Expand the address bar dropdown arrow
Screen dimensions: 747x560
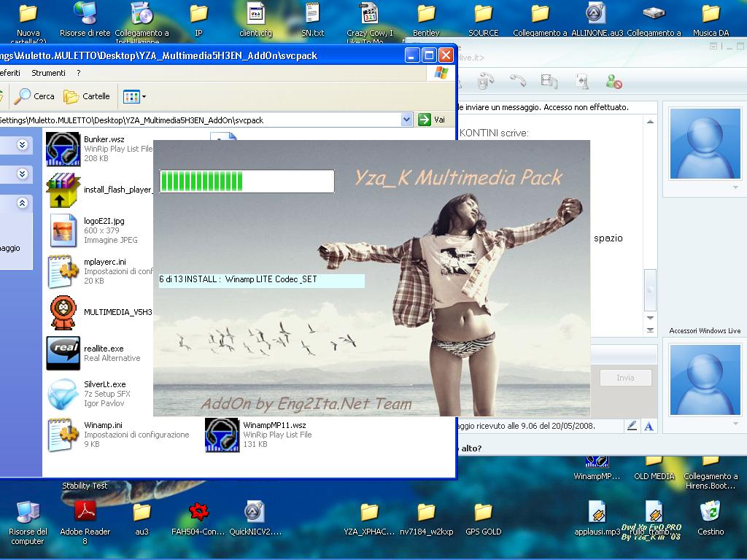pos(407,120)
